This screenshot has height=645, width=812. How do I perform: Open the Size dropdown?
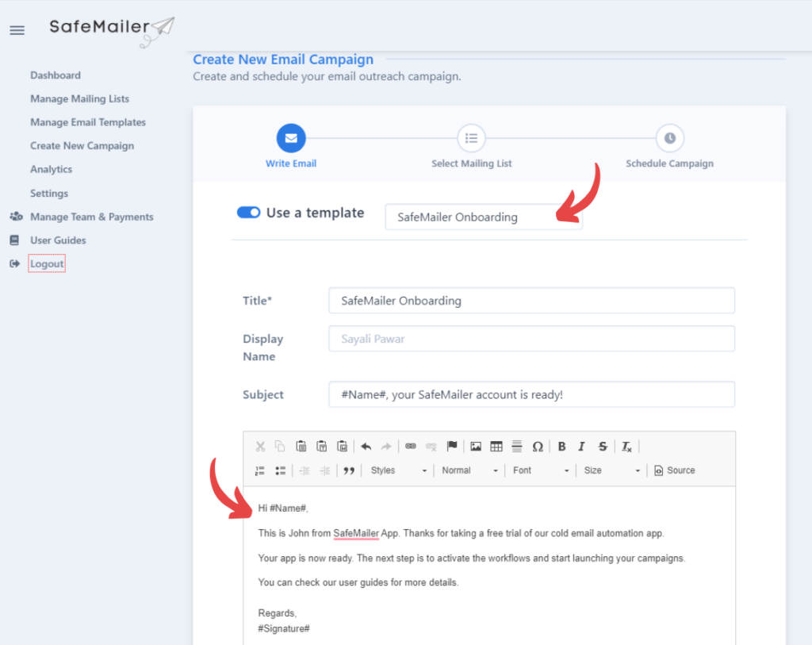click(611, 470)
